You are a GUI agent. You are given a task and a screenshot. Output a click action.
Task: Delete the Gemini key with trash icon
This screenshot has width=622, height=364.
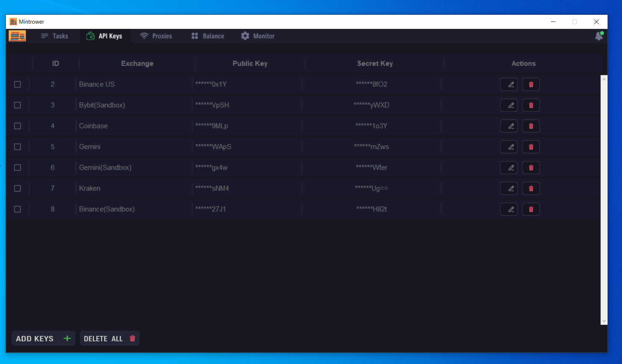tap(531, 147)
